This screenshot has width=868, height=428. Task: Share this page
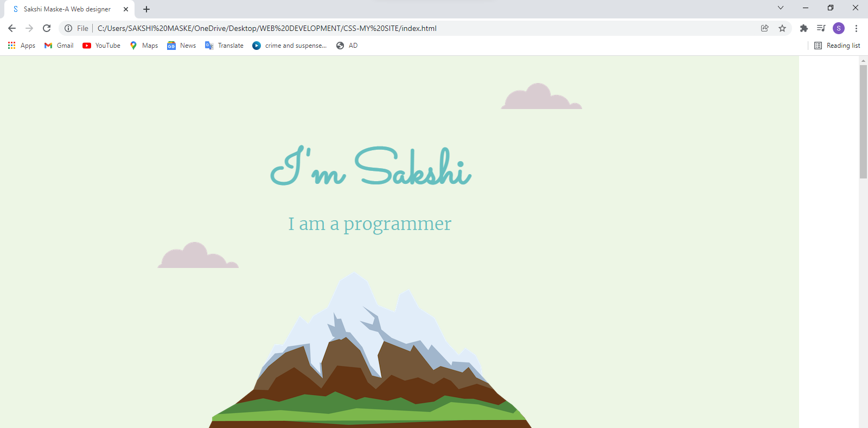765,28
